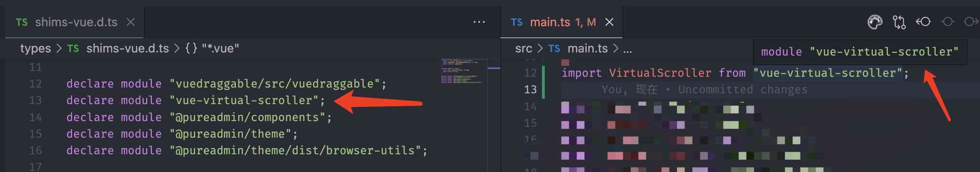Switch to the main.ts tab

coord(549,22)
